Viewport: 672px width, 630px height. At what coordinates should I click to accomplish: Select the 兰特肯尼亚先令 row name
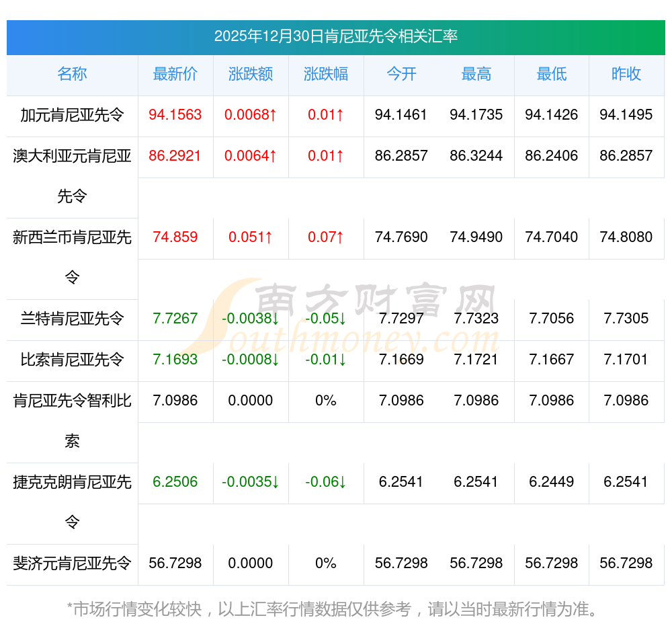[72, 319]
